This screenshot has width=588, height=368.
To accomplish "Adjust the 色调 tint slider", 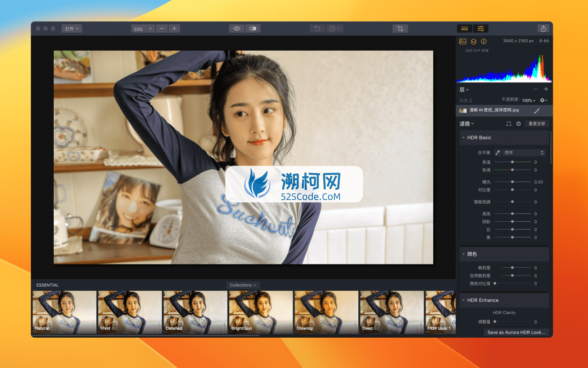I will (512, 170).
